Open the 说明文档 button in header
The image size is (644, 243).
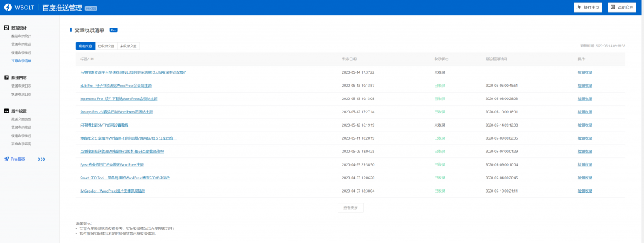pos(622,8)
